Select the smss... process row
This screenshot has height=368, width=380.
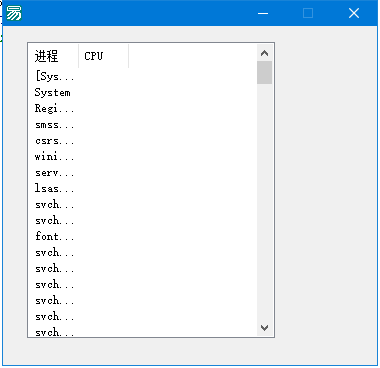pyautogui.click(x=54, y=125)
